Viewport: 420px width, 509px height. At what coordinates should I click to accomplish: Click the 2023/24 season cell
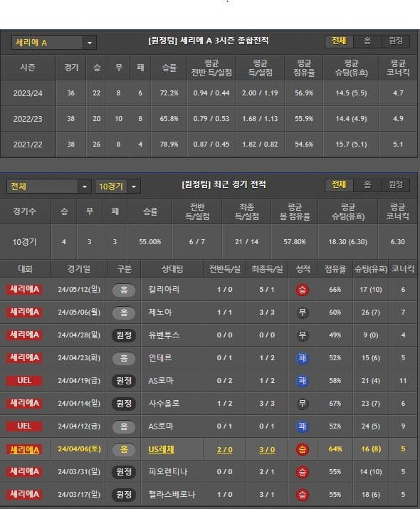click(28, 93)
